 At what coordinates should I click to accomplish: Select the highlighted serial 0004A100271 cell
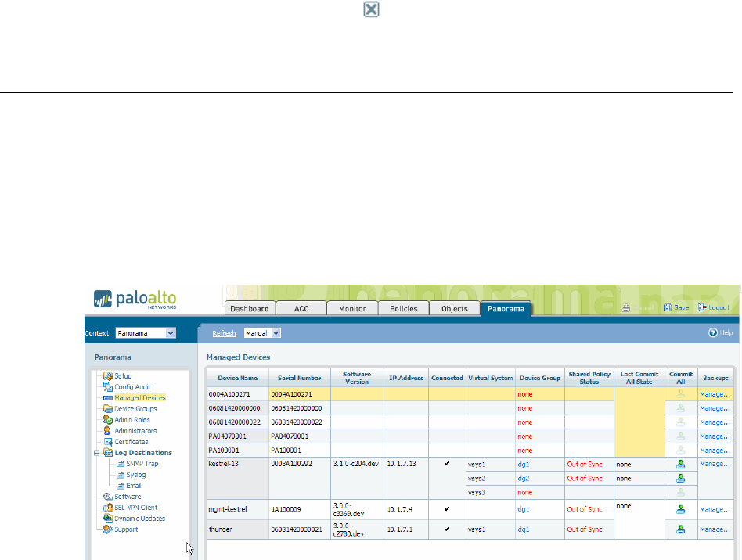(300, 394)
